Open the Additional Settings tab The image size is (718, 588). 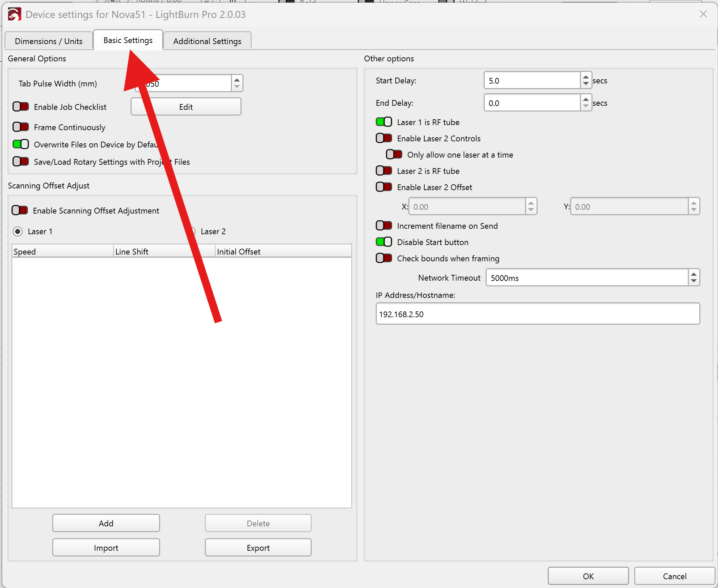point(207,41)
